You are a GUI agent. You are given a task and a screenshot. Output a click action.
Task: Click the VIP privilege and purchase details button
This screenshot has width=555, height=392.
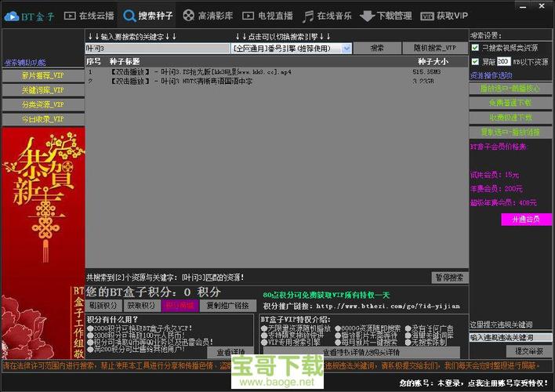(x=361, y=352)
